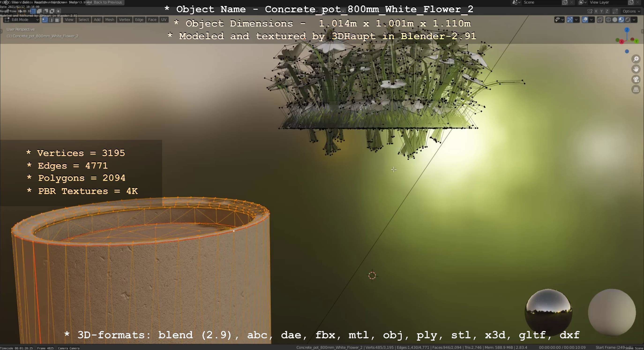Open the View Layer browse dropdown icon
Screen dimensions: 644x350
tap(583, 3)
